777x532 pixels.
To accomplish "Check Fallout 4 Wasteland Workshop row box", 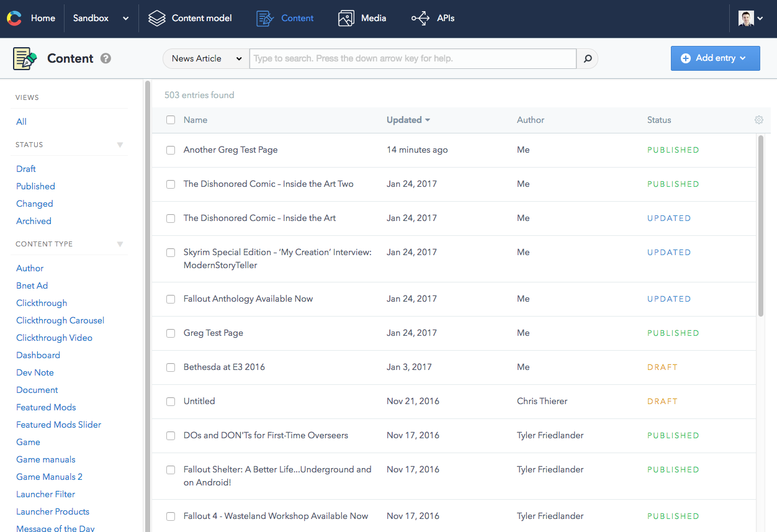I will [x=171, y=516].
